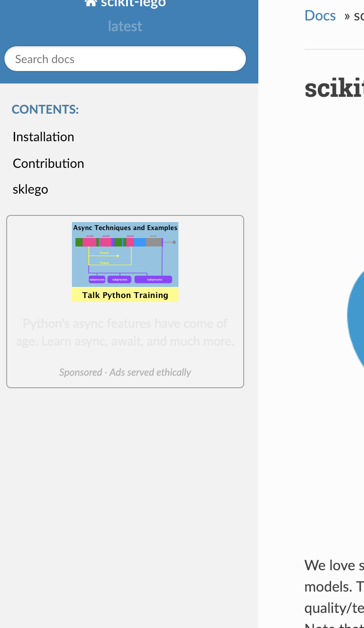364x628 pixels.
Task: Open the 'Python's async features' ad text
Action: point(125,332)
